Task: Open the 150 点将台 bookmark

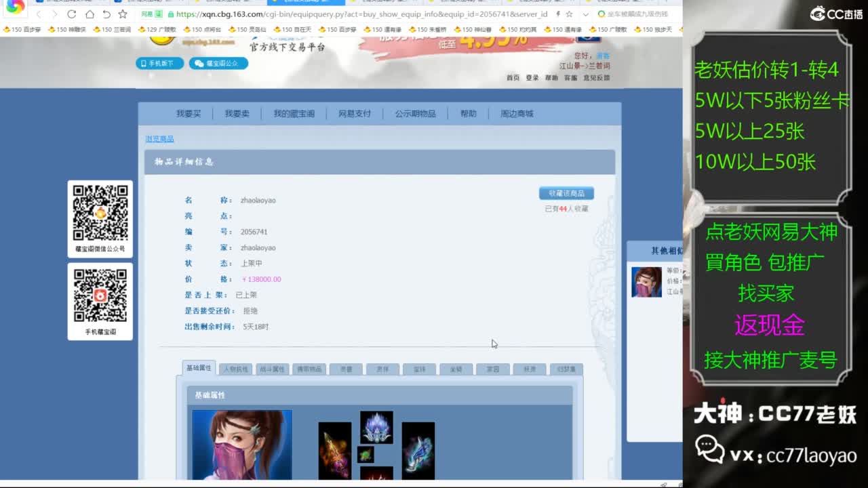Action: (x=202, y=30)
